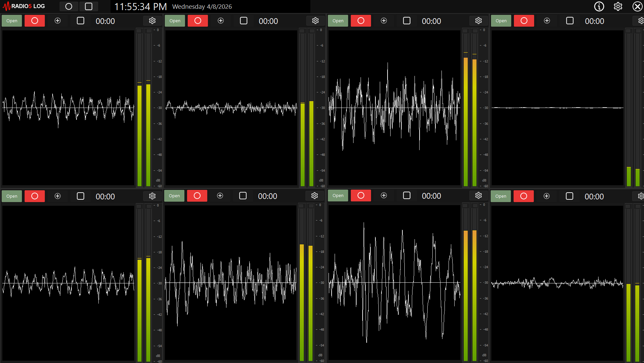Add a marker on the first bottom-row channel
The height and width of the screenshot is (363, 644).
[58, 196]
